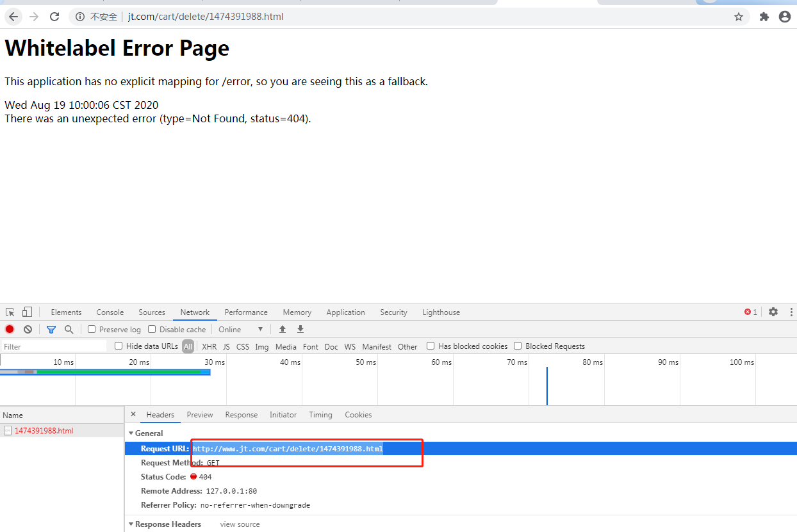
Task: Open DevTools customize three-dot menu
Action: [791, 312]
